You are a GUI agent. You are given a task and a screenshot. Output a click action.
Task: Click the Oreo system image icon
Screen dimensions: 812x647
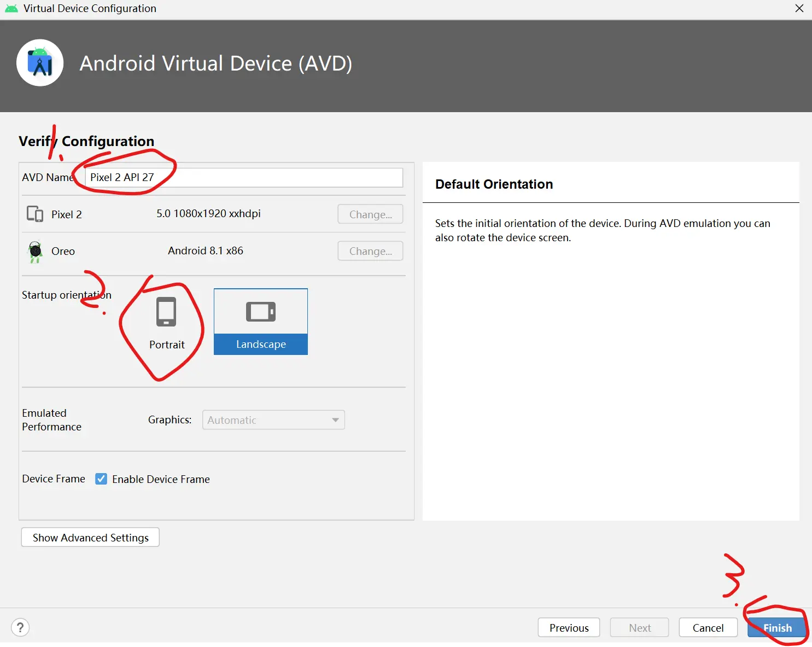point(36,251)
